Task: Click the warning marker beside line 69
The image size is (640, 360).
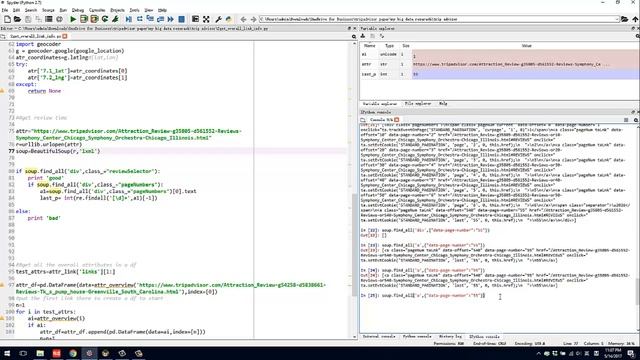Action: click(2, 91)
